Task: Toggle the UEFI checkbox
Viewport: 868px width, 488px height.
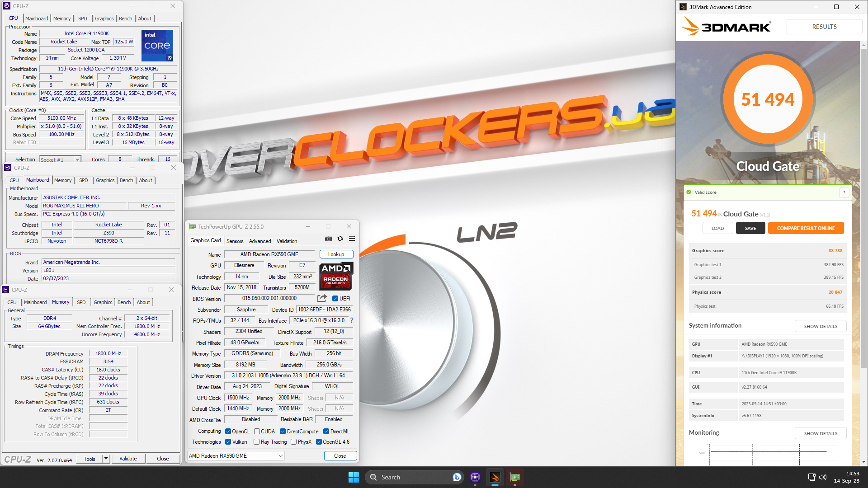Action: [335, 299]
